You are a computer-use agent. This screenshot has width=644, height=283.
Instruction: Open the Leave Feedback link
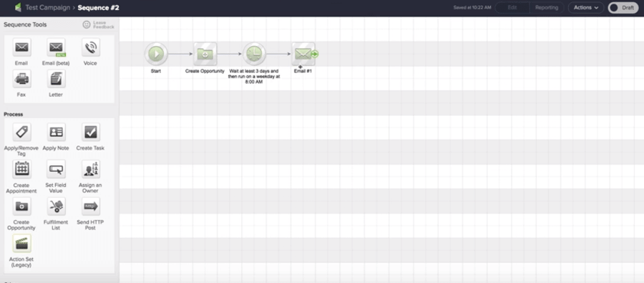click(99, 24)
